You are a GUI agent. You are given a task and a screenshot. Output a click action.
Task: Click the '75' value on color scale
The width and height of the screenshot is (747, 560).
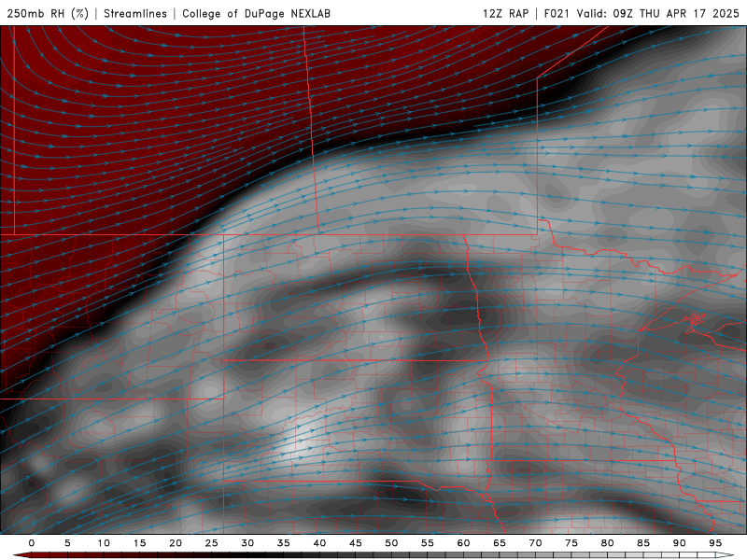coord(571,543)
